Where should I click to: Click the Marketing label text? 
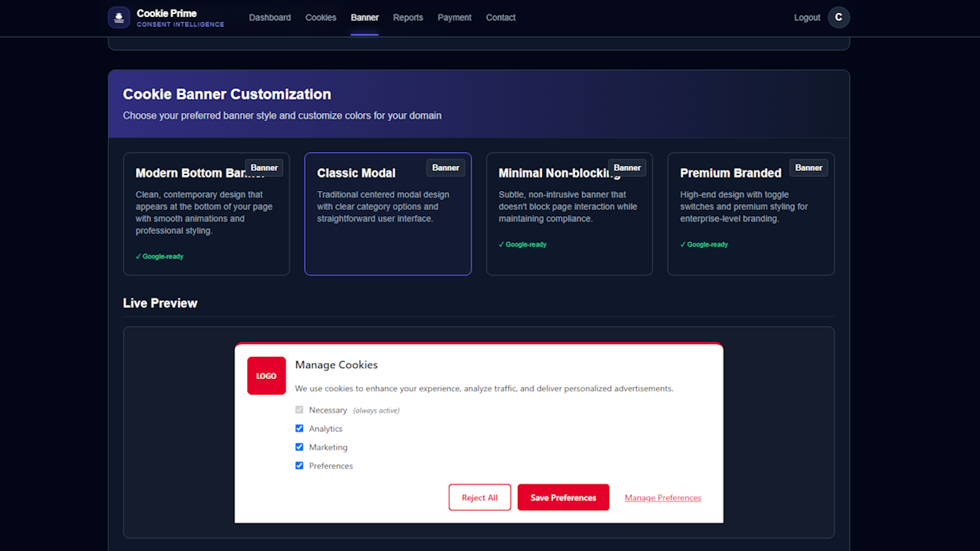[x=328, y=448]
